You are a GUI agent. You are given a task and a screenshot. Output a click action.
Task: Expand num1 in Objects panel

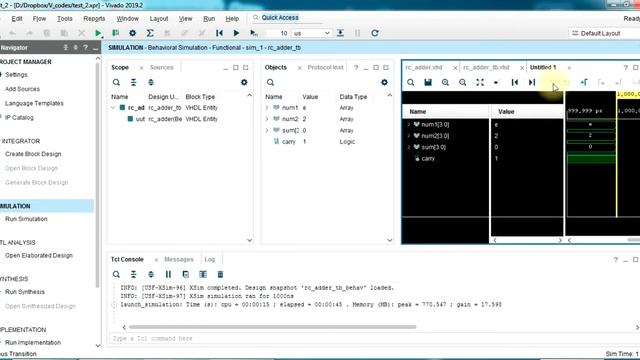coord(267,108)
